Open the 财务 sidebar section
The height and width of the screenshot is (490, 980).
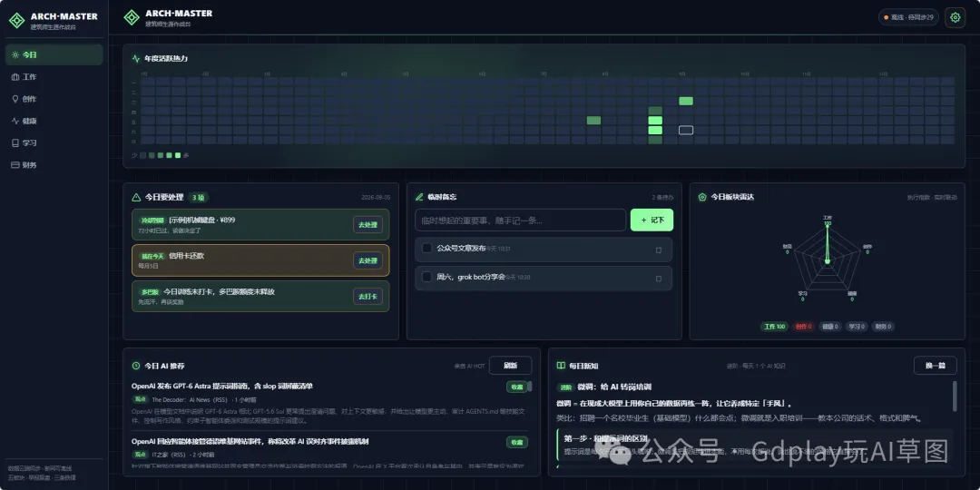pos(54,165)
